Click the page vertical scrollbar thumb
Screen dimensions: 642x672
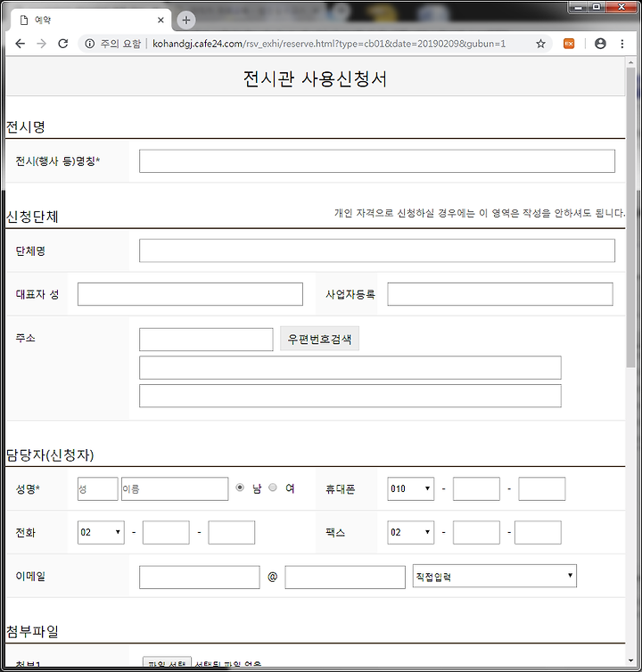click(x=630, y=217)
